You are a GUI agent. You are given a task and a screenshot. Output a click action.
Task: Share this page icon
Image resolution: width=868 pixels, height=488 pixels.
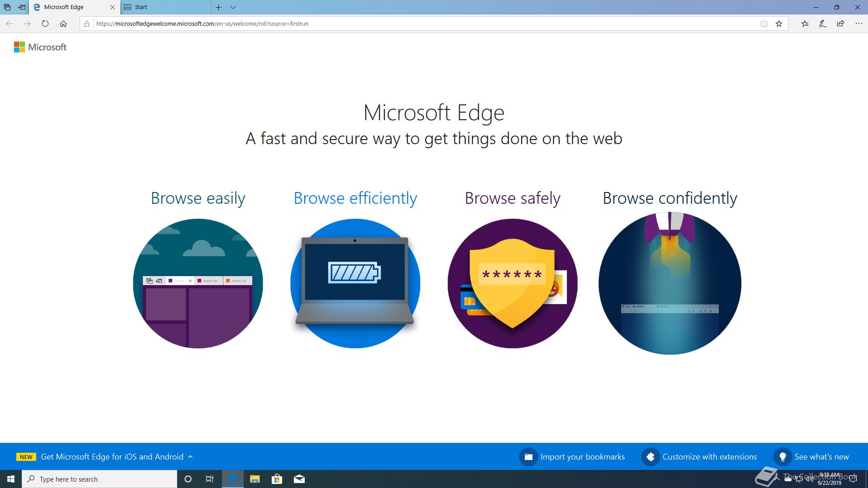[840, 23]
